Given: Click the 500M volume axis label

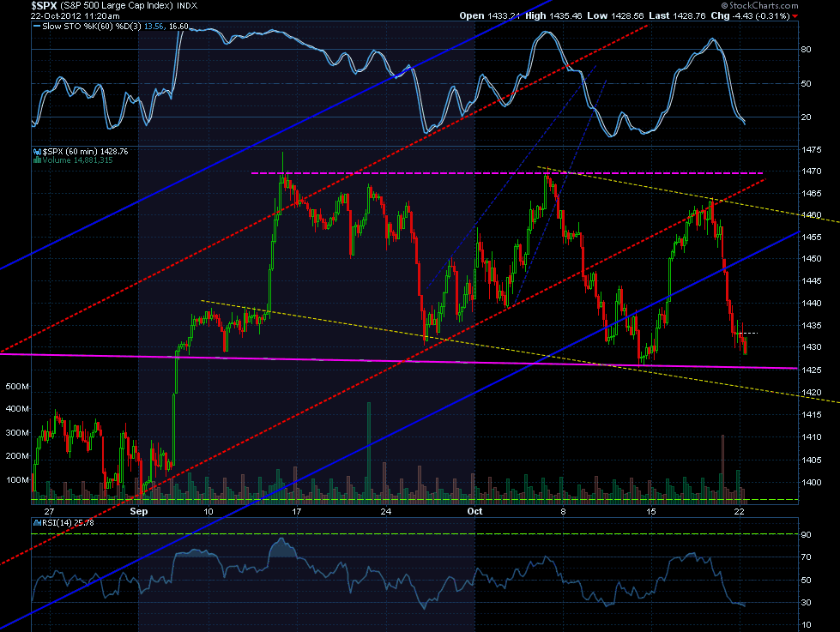Looking at the screenshot, I should click(17, 387).
